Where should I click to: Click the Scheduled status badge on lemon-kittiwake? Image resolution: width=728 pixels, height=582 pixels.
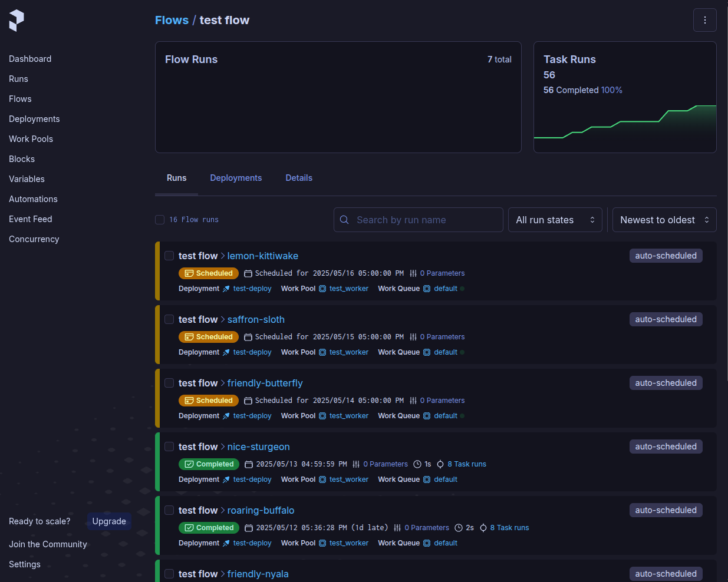click(209, 273)
